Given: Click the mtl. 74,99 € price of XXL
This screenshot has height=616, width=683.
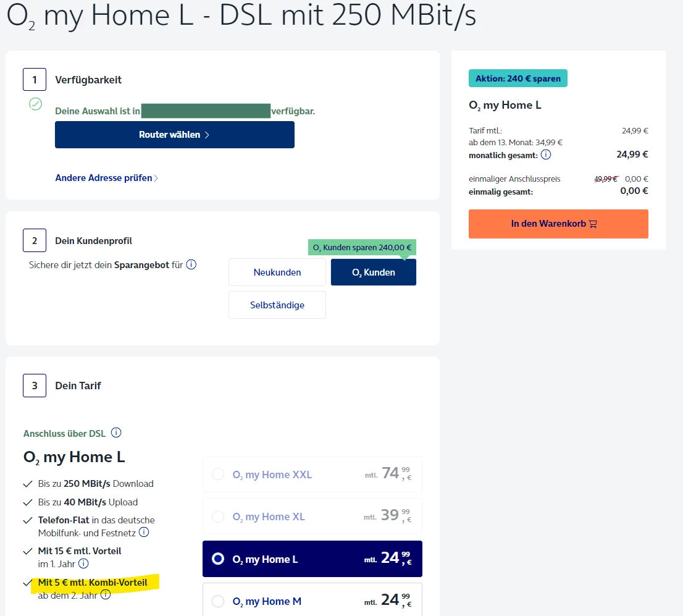Looking at the screenshot, I should coord(388,473).
